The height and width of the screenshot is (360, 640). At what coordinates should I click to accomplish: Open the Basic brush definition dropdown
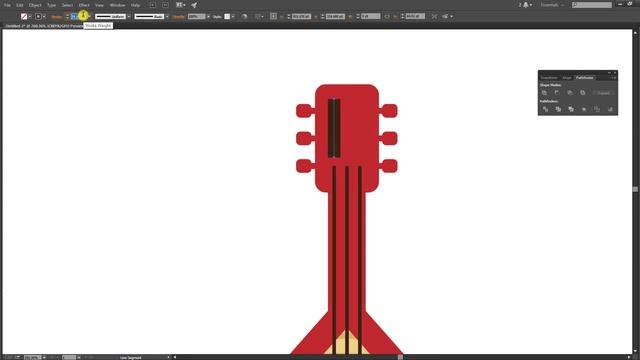pyautogui.click(x=167, y=16)
